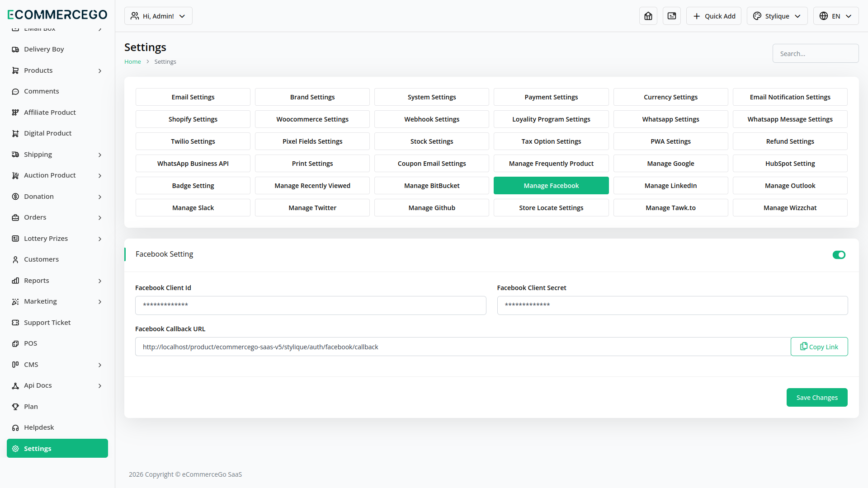Click the Facebook Callback URL field
Viewport: 868px width, 488px height.
click(463, 347)
